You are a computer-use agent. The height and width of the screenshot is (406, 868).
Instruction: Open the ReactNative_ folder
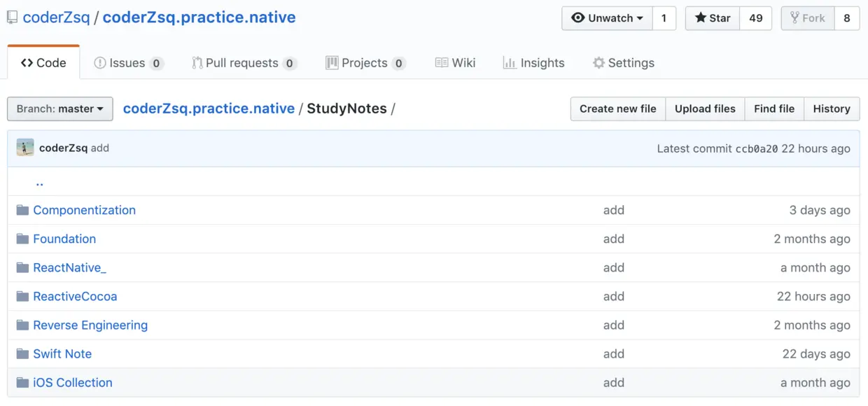70,267
